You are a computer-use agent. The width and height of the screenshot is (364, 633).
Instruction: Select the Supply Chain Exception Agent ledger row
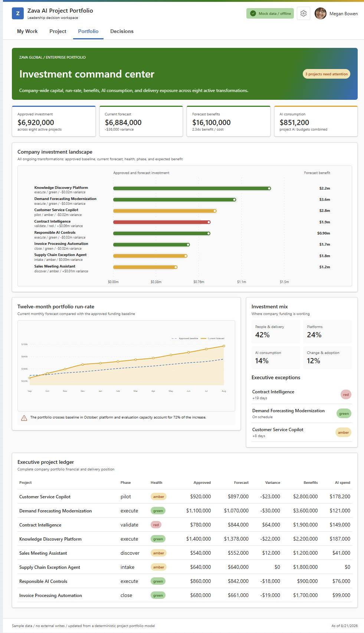tap(185, 567)
